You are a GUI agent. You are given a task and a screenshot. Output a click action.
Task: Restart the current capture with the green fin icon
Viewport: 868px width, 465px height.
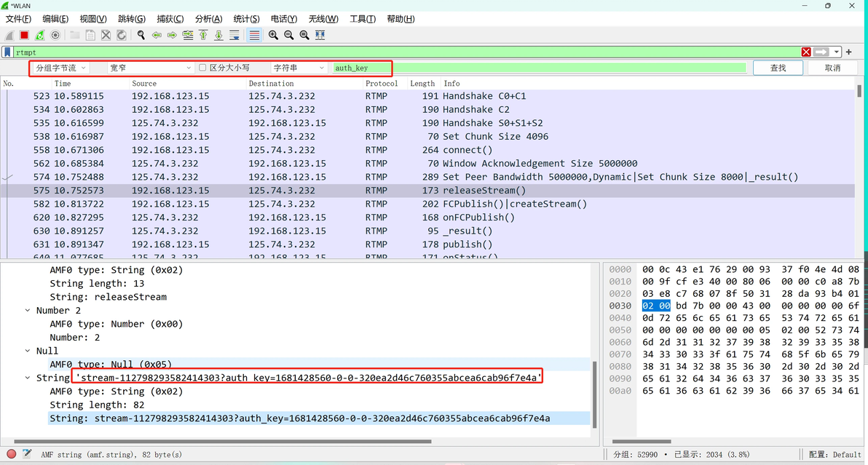pyautogui.click(x=40, y=35)
